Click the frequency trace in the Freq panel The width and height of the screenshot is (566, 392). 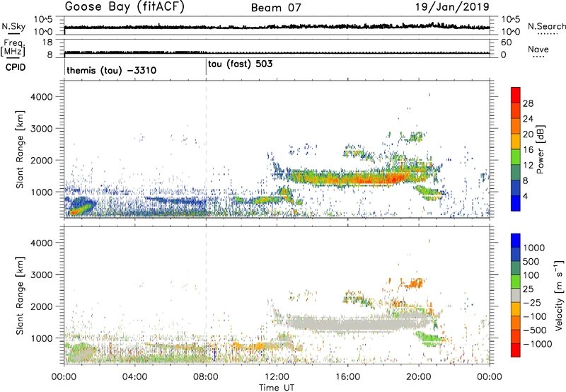coord(277,52)
